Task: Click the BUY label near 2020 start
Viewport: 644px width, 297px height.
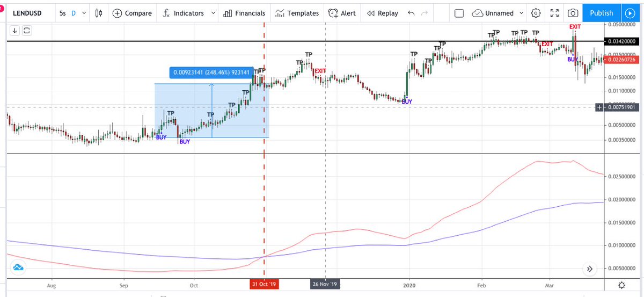Action: pyautogui.click(x=407, y=101)
